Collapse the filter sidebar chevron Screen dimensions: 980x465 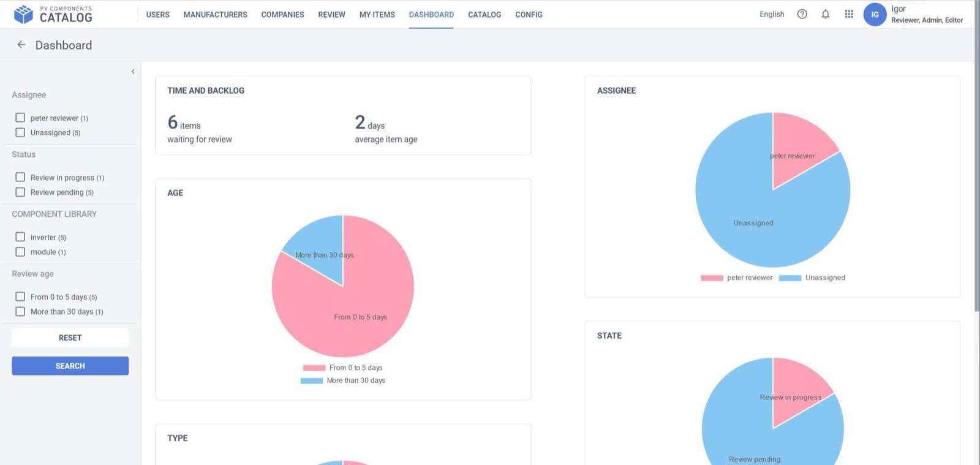coord(133,72)
